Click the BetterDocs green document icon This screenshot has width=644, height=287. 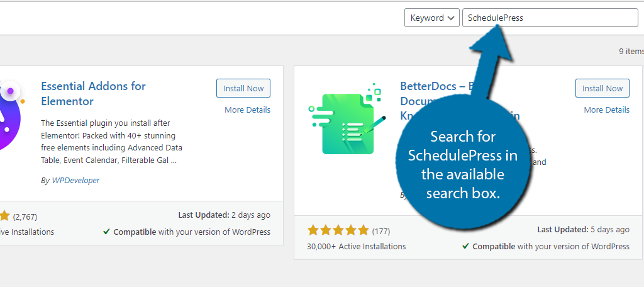click(x=347, y=119)
